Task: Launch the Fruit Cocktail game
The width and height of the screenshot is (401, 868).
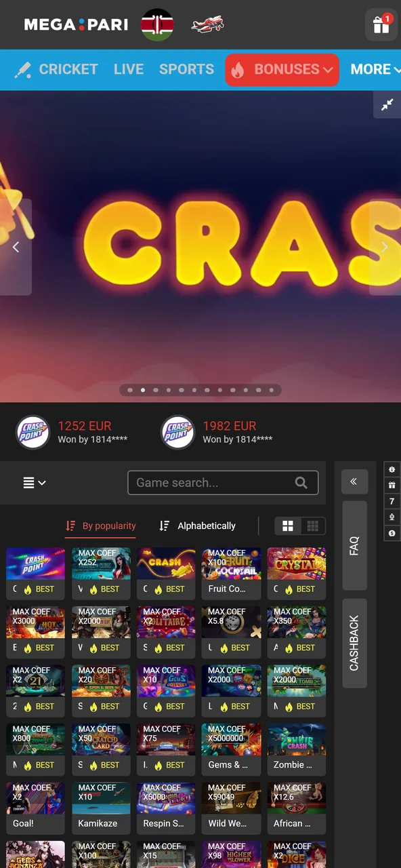Action: click(231, 573)
